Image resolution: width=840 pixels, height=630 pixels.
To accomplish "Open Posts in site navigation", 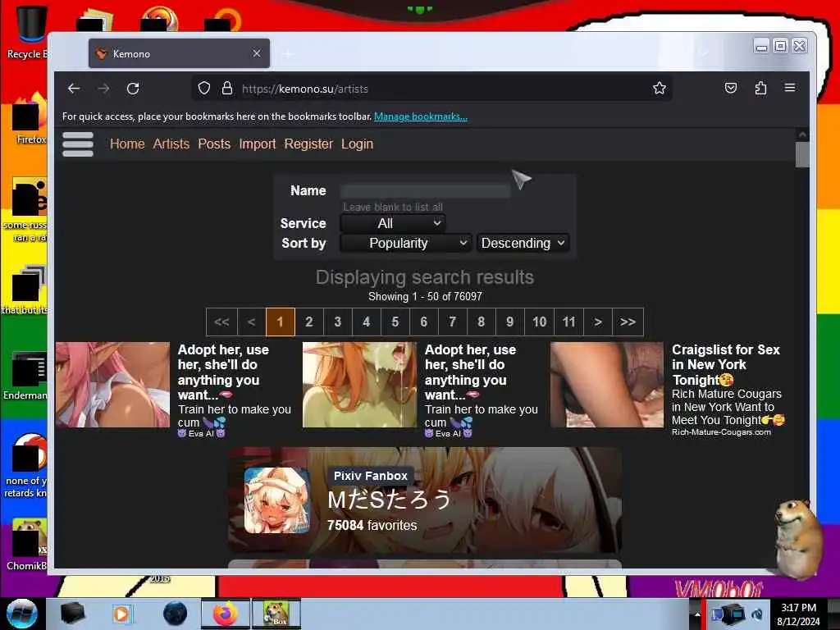I will click(x=214, y=144).
